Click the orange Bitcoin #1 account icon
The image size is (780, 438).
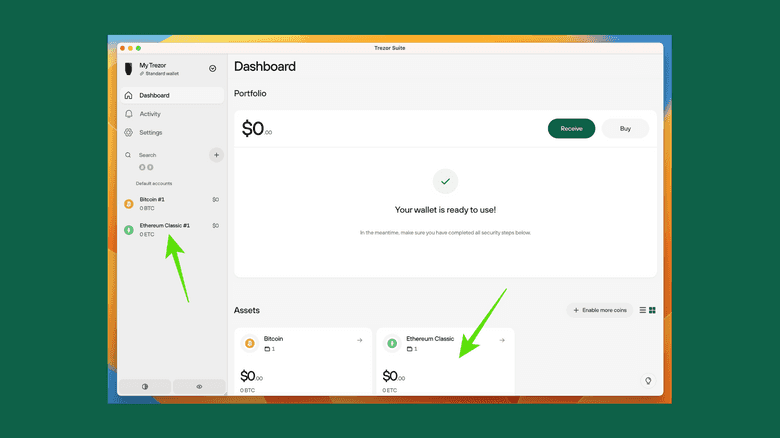[128, 203]
